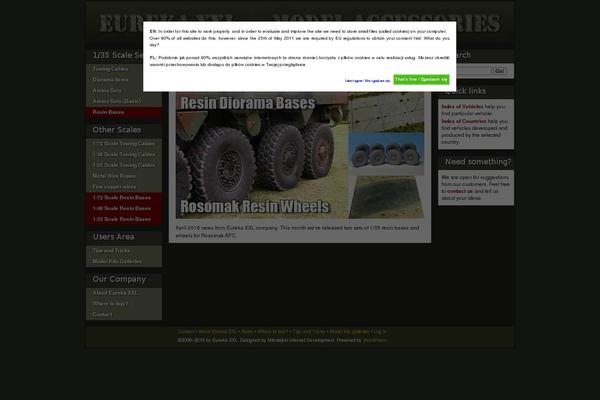Open the Fine copper wires link

124,187
